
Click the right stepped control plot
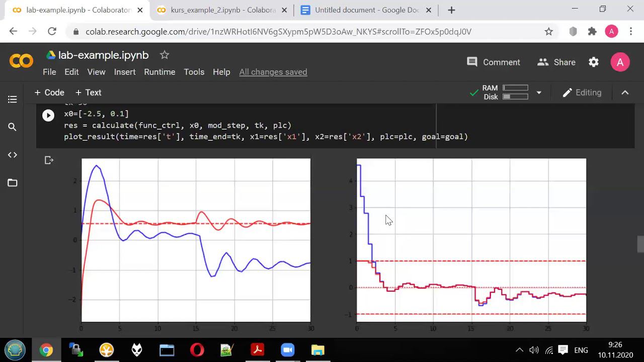click(471, 240)
